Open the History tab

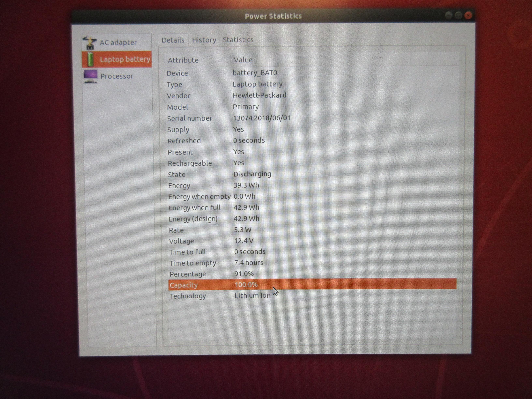(204, 40)
